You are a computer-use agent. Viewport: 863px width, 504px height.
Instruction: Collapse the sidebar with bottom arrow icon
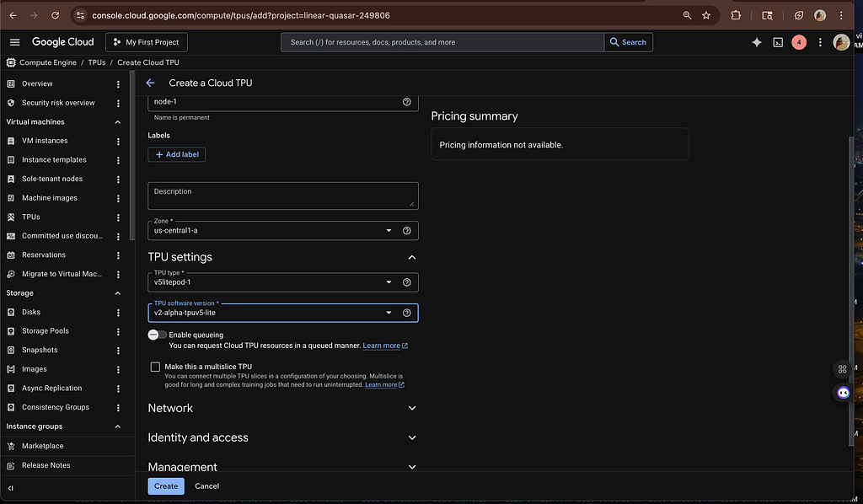[x=10, y=488]
